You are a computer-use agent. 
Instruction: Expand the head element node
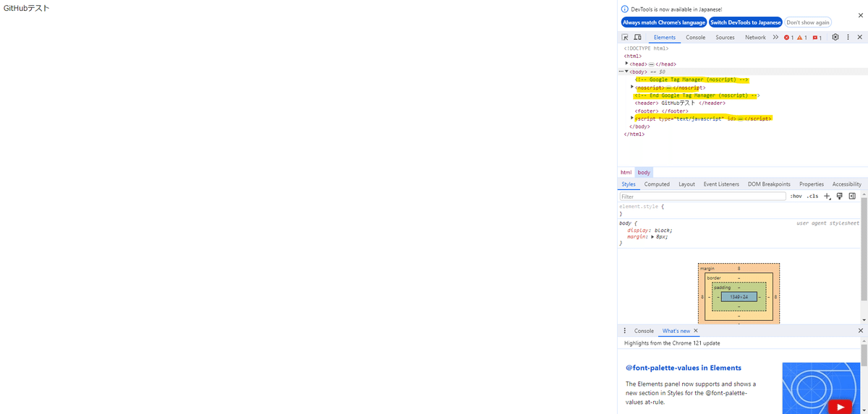coord(627,64)
